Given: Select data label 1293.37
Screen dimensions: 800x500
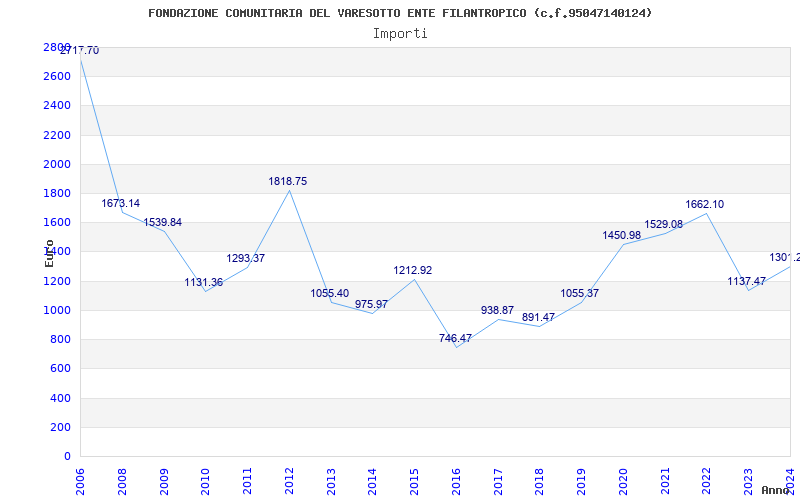Looking at the screenshot, I should (245, 258).
